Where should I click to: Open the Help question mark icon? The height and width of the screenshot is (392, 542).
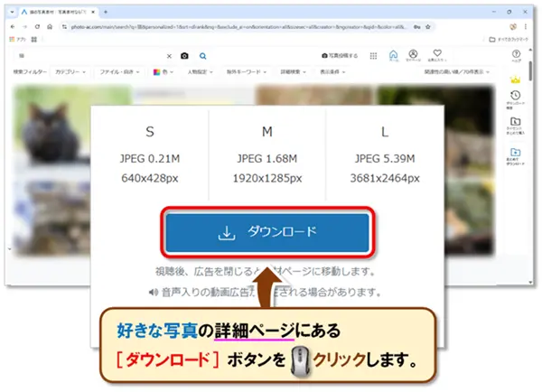click(x=516, y=56)
